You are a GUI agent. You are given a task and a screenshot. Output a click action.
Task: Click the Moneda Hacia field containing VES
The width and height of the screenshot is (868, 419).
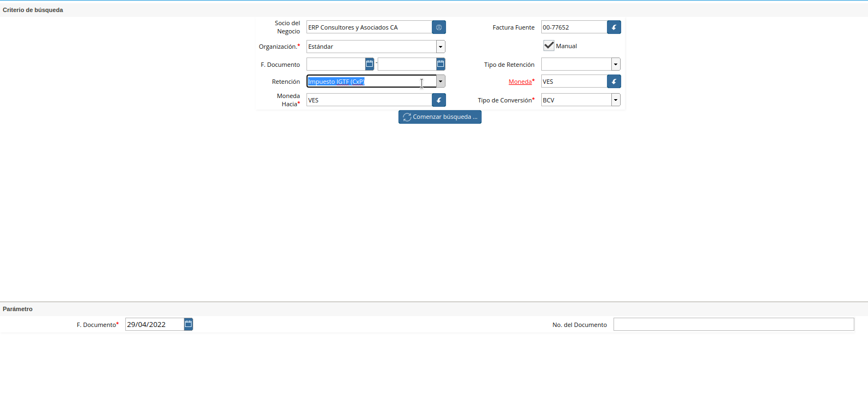point(369,100)
